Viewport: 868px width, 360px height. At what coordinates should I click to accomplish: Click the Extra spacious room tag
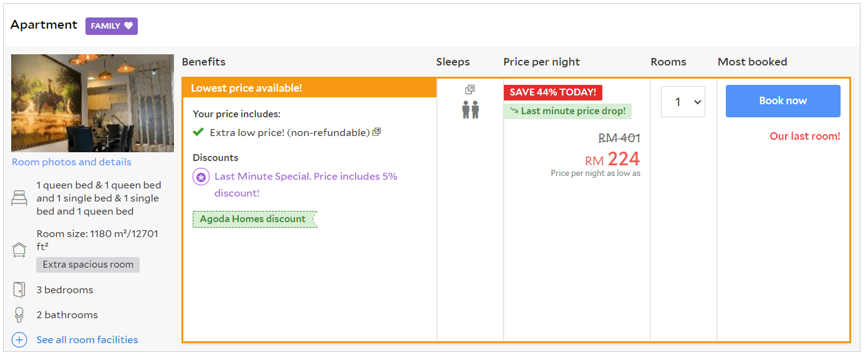[88, 265]
